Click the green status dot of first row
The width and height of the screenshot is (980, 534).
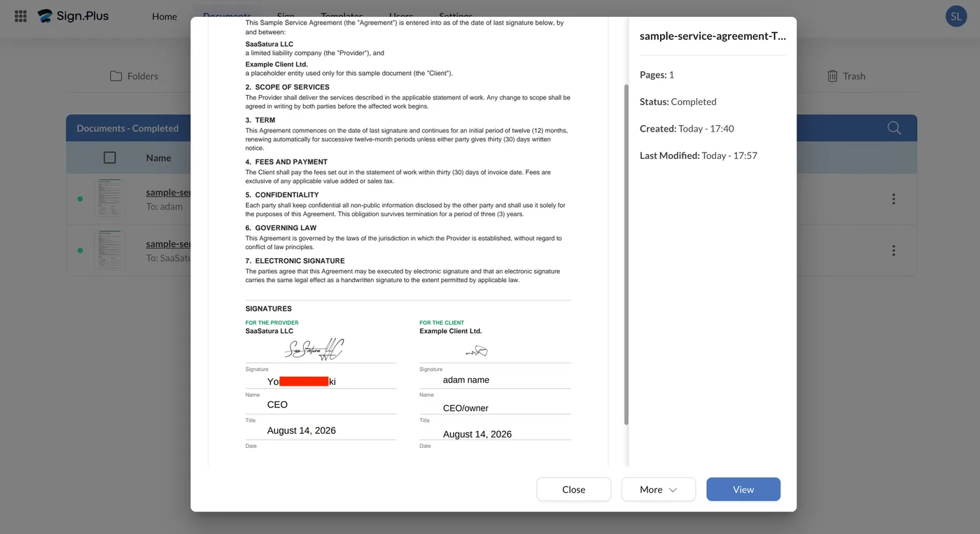pos(80,199)
